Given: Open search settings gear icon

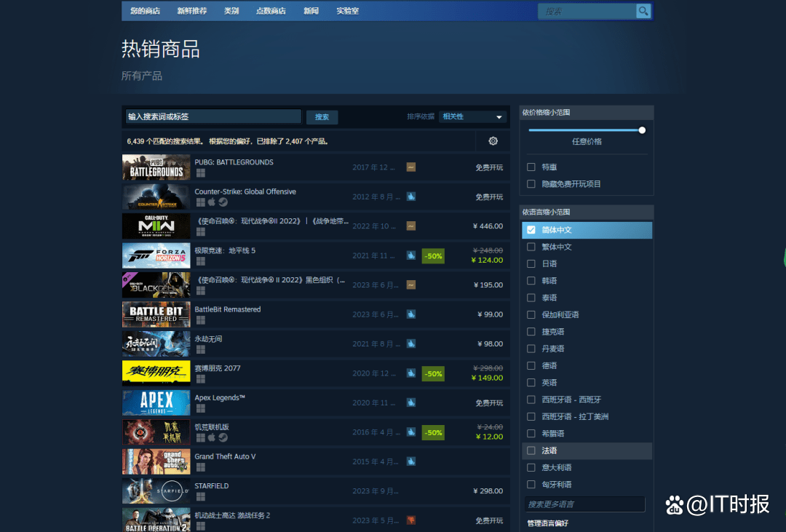Looking at the screenshot, I should tap(493, 141).
